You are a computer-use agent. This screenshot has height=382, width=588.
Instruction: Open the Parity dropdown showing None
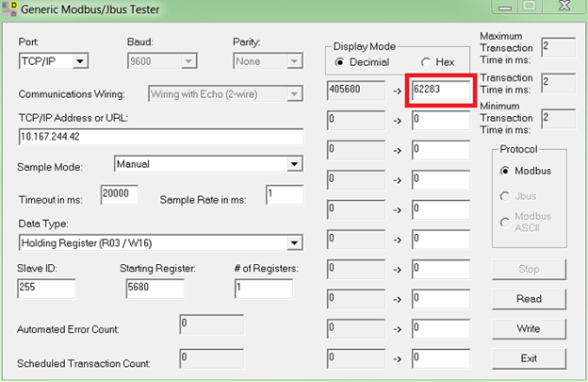295,61
